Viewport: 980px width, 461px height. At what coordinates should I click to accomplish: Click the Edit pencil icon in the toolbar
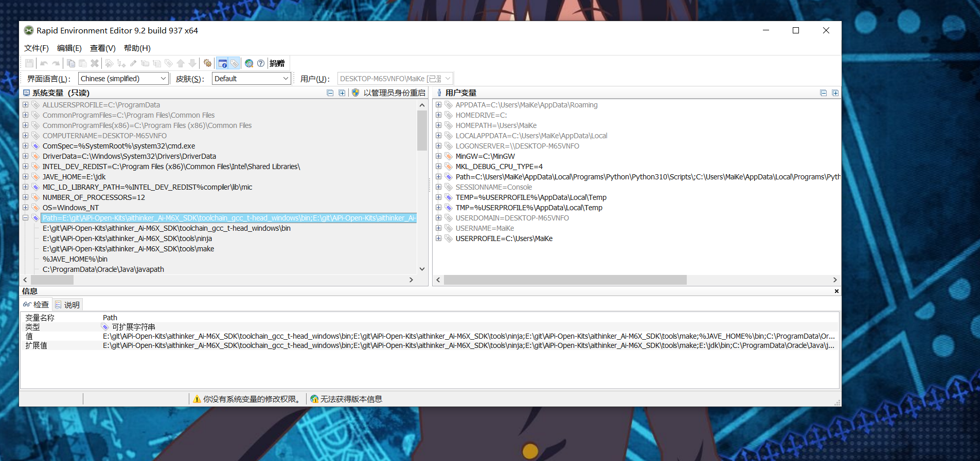coord(133,63)
